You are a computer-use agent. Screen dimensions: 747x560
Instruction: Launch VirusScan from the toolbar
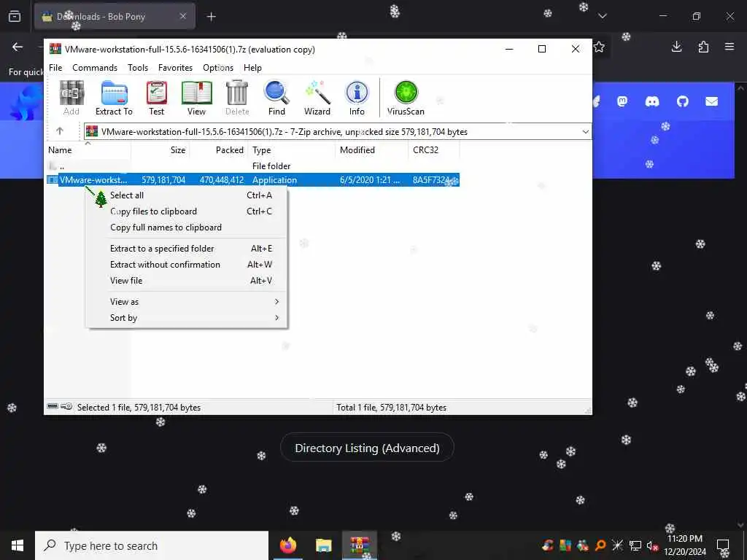pos(406,98)
